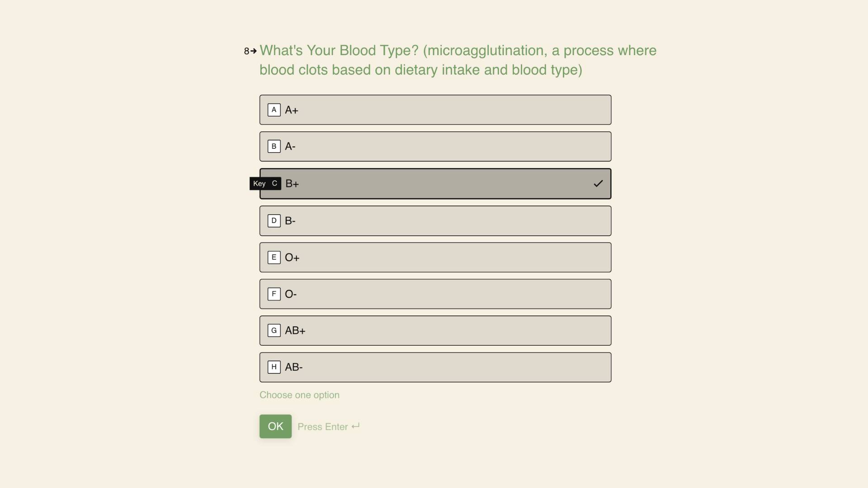Click the 'Choose one option' hint text

pos(299,394)
